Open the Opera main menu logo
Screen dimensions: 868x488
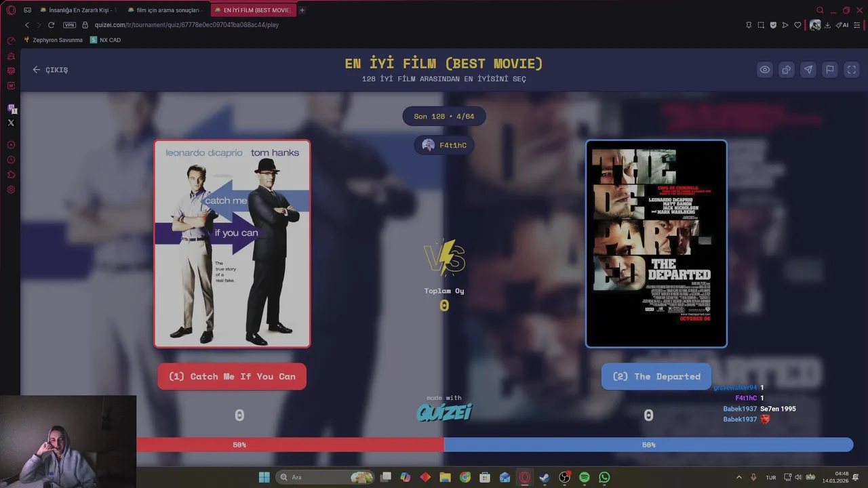pyautogui.click(x=11, y=10)
